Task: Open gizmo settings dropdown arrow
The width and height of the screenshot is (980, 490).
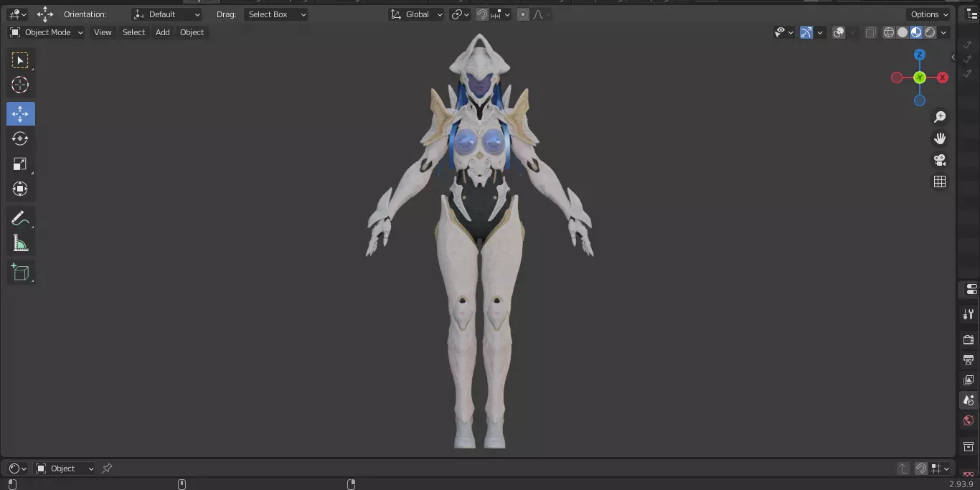Action: (820, 32)
